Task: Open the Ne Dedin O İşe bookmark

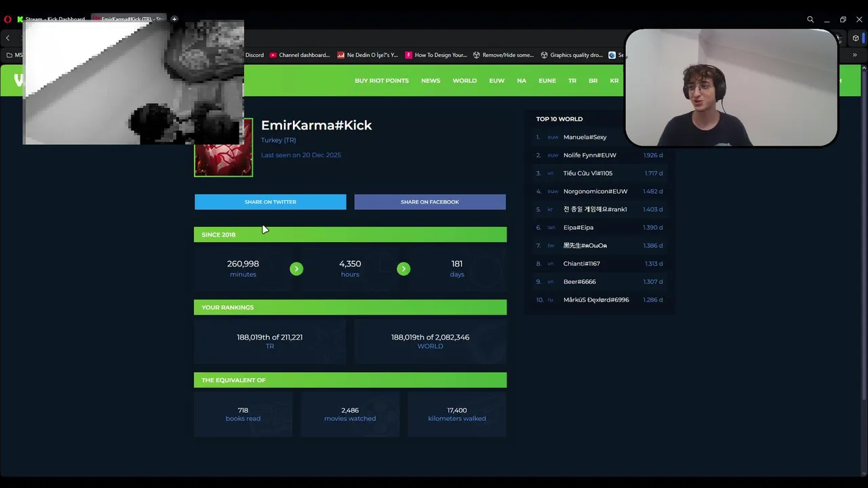Action: pyautogui.click(x=368, y=55)
